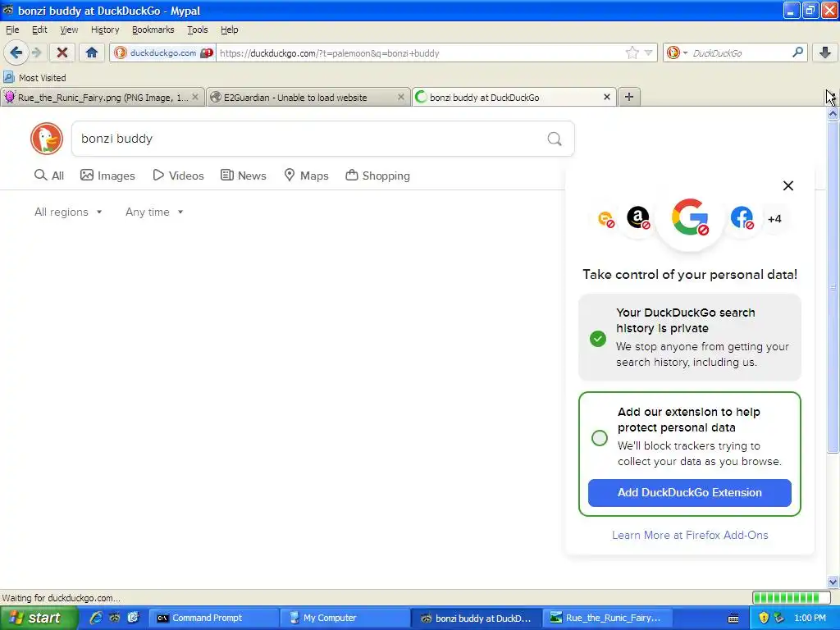
Task: Click the green checkmark for private history
Action: point(598,339)
